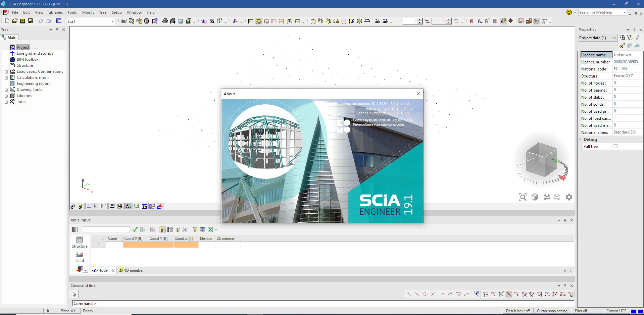Click the perspective cube view icon
Image resolution: width=644 pixels, height=315 pixels.
(x=535, y=197)
